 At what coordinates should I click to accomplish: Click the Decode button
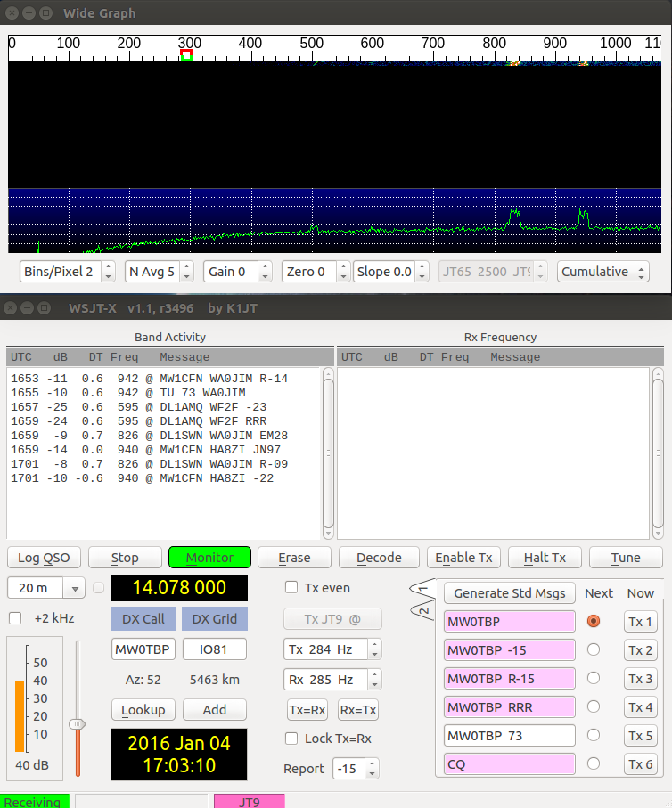tap(379, 558)
